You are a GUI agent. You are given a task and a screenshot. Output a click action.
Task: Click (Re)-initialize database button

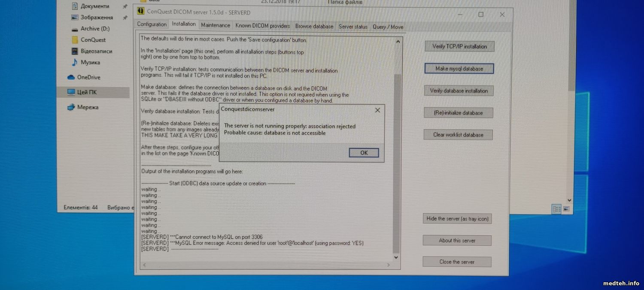click(459, 113)
